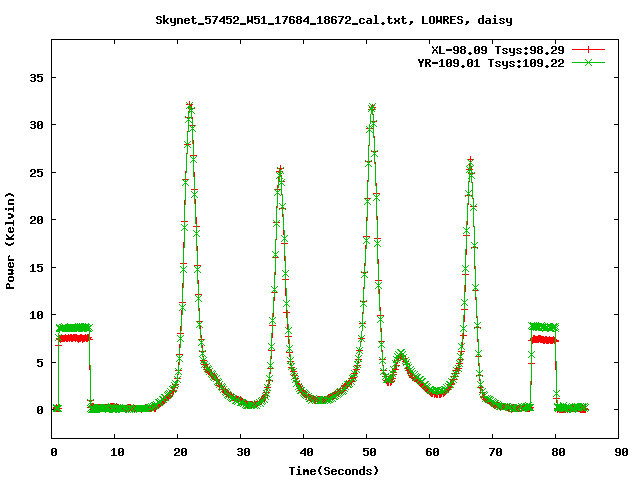Select the YR-109.01 Tsys:109.22 legend entry
Viewport: 640px width, 480px height.
click(x=491, y=63)
